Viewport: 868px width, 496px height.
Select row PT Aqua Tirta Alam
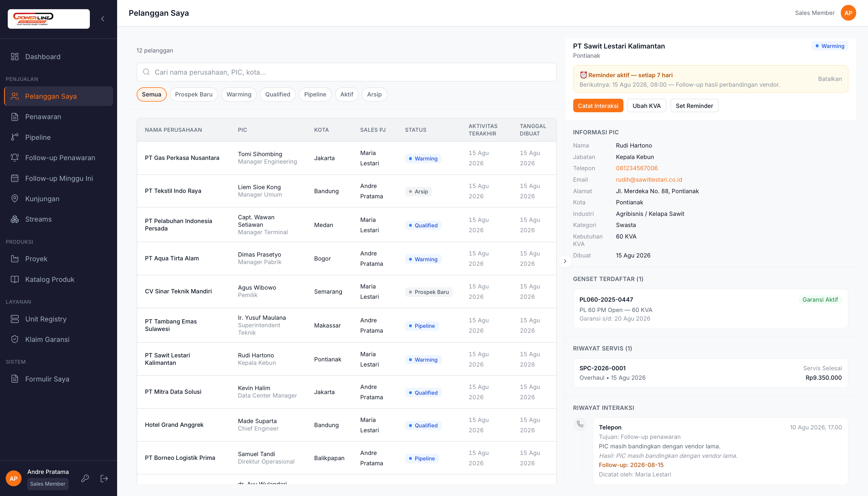pyautogui.click(x=346, y=259)
